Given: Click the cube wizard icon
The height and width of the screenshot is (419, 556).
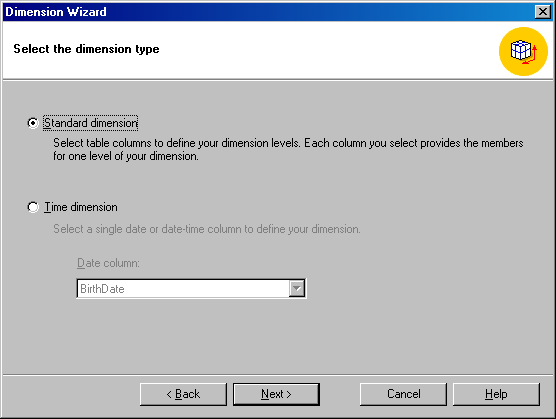Looking at the screenshot, I should point(523,52).
